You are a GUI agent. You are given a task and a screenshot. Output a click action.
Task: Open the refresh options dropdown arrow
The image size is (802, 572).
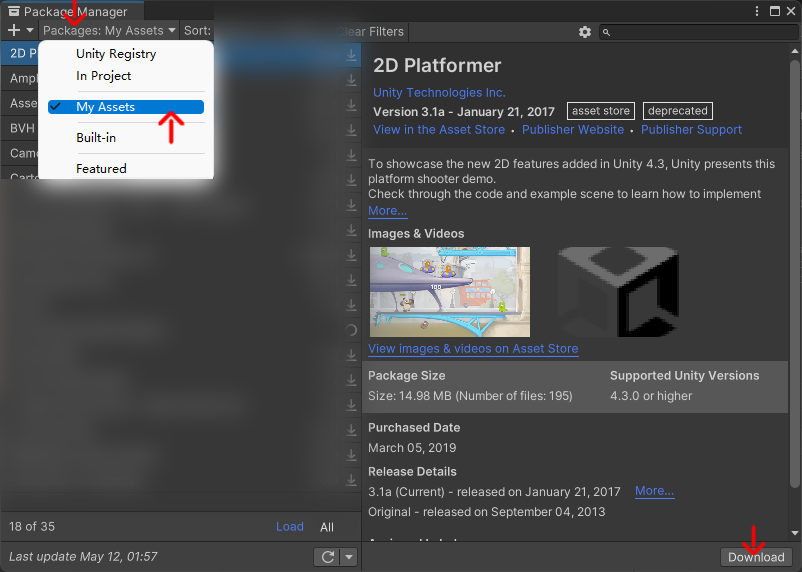pyautogui.click(x=349, y=557)
